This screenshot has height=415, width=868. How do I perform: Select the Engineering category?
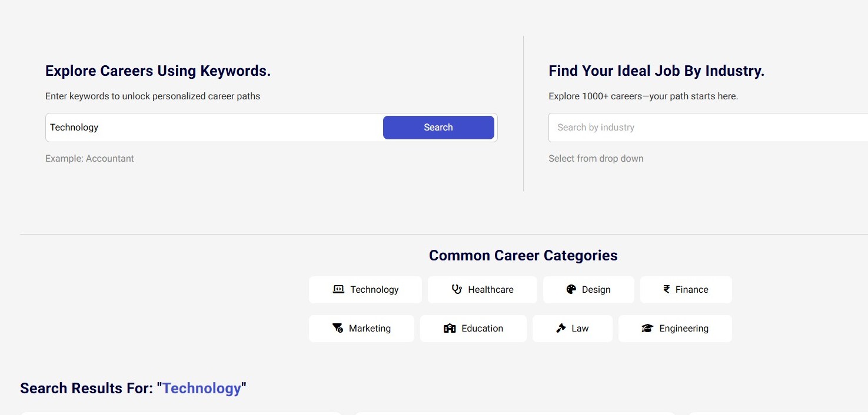675,328
